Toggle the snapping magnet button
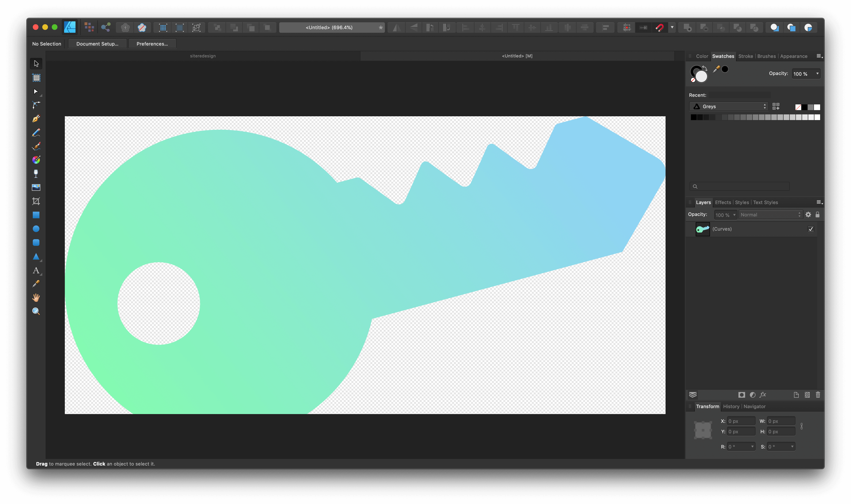Image resolution: width=851 pixels, height=504 pixels. 660,28
